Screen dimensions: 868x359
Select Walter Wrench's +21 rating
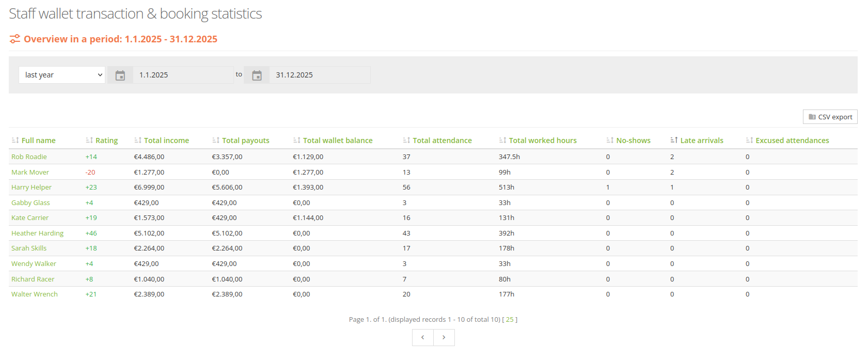tap(91, 294)
